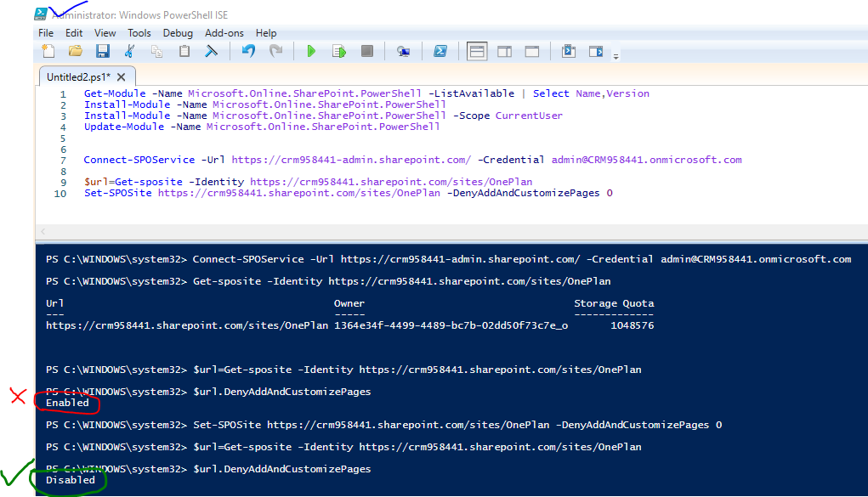Click -ListAvailable parameter on line 1
The image size is (868, 497).
tap(472, 93)
